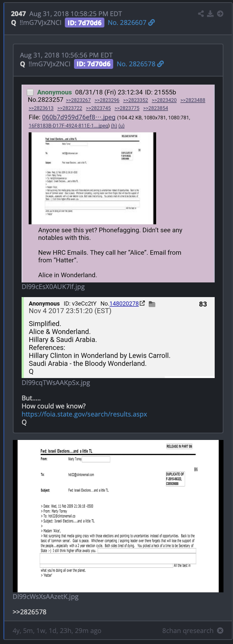
Task: Click the >>2823267 reply link
Action: pos(78,100)
